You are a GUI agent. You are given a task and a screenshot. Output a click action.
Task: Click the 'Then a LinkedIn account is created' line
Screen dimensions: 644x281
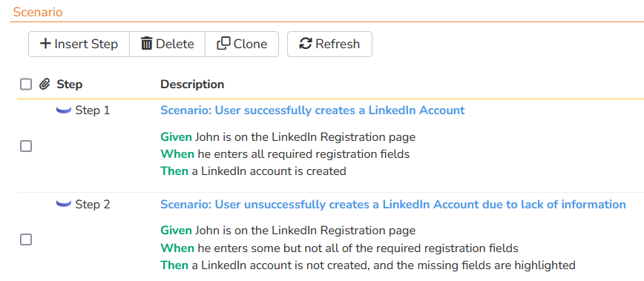[253, 171]
